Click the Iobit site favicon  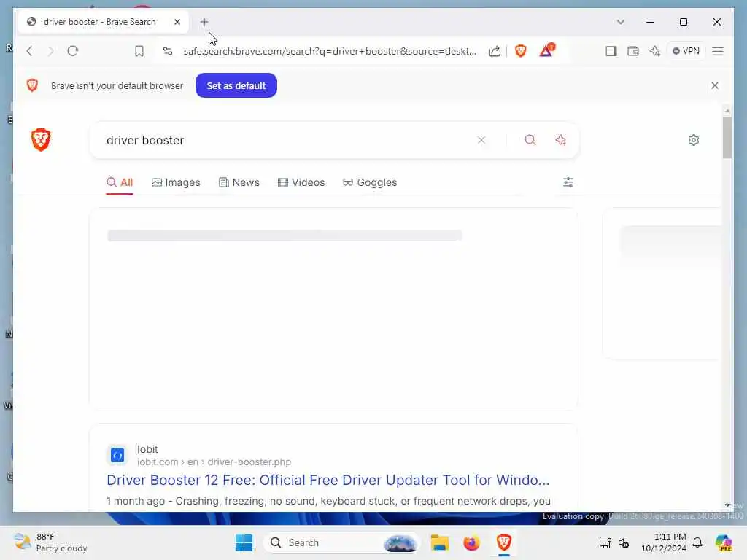tap(117, 455)
